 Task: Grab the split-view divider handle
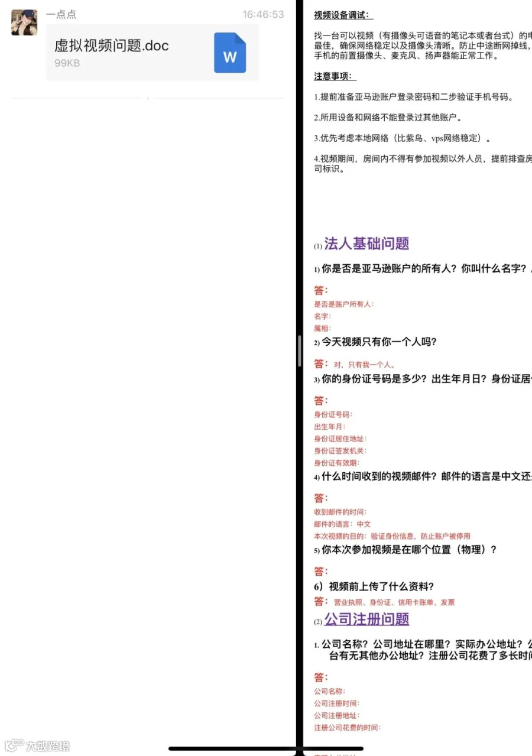coord(300,351)
